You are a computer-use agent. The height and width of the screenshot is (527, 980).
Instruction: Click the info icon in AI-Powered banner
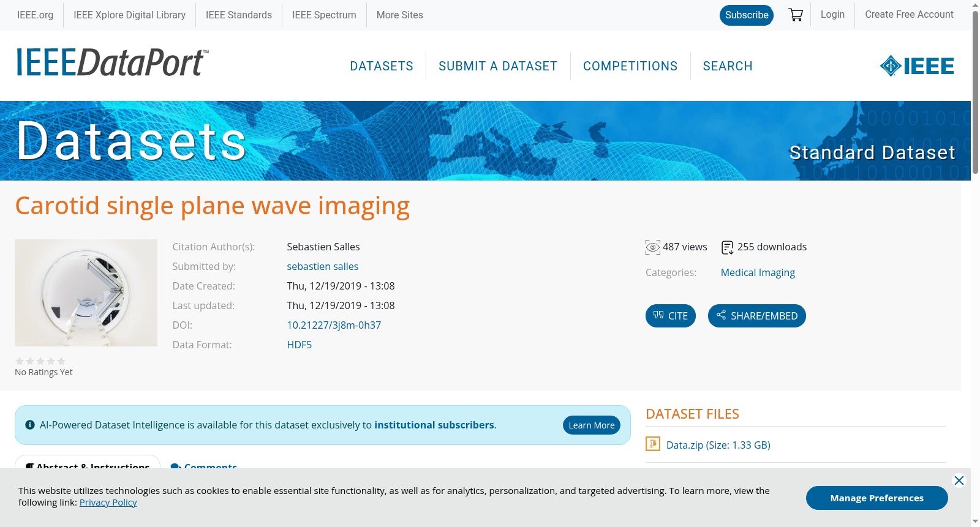pyautogui.click(x=30, y=425)
